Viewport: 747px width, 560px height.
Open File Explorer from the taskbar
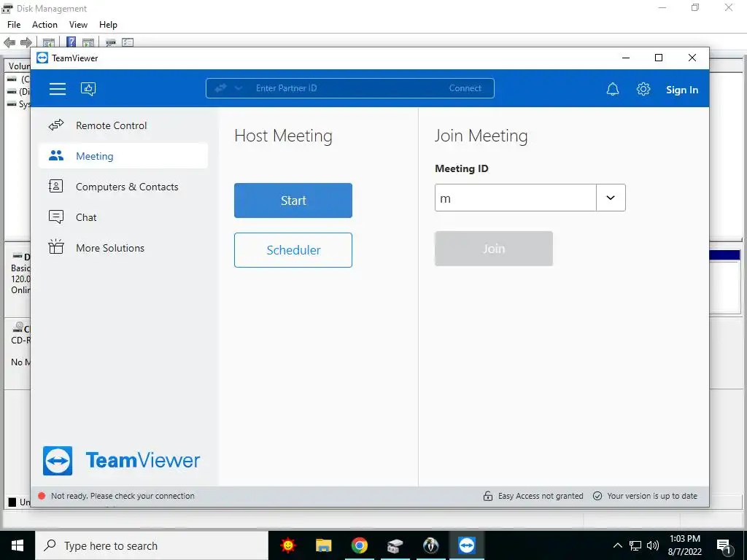point(323,545)
